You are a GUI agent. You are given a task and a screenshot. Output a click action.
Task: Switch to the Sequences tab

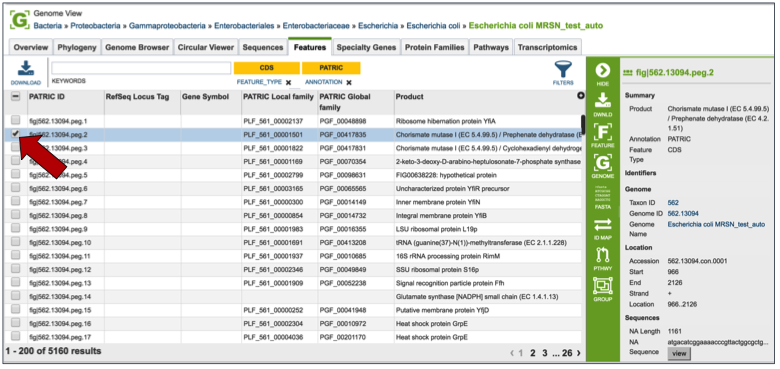click(263, 47)
